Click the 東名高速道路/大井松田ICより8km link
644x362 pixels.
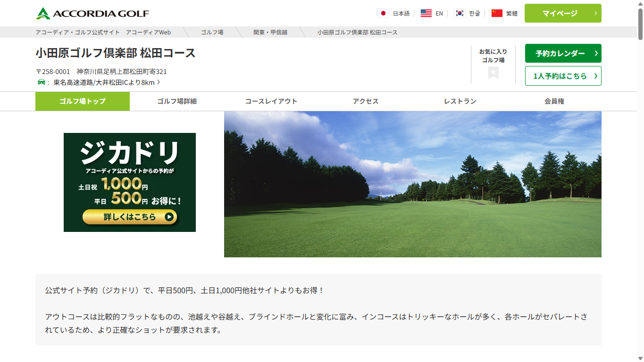click(104, 82)
